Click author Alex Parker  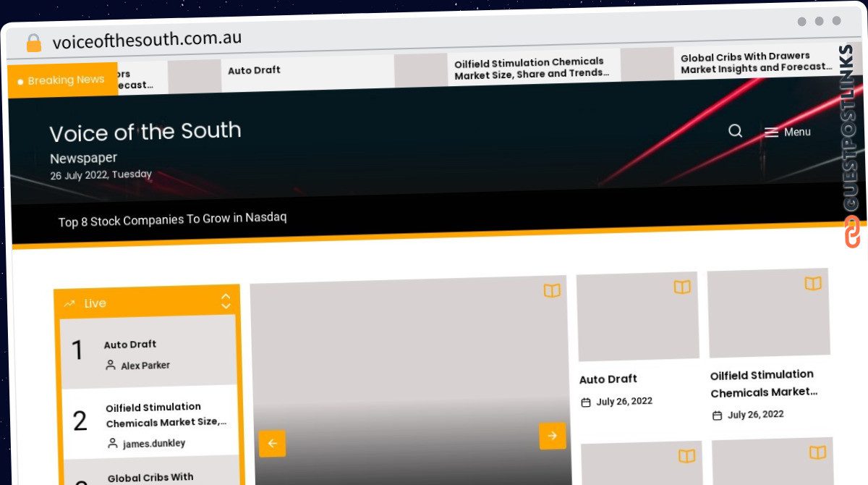coord(145,366)
